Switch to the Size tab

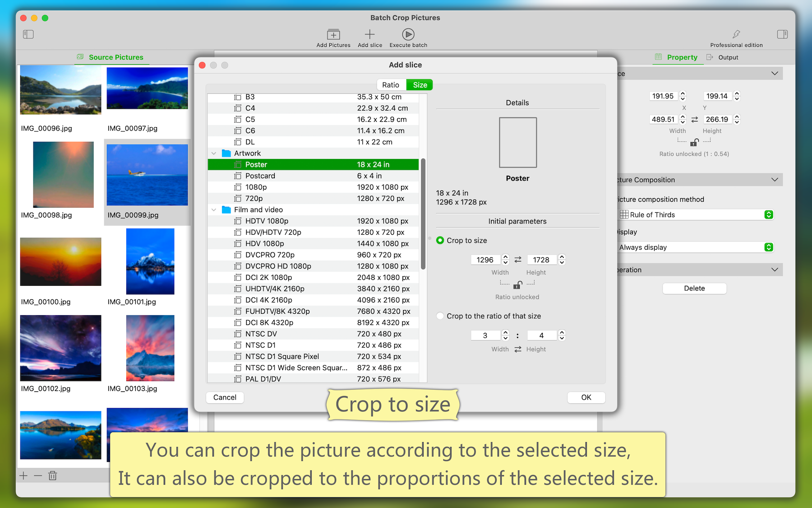click(x=420, y=85)
